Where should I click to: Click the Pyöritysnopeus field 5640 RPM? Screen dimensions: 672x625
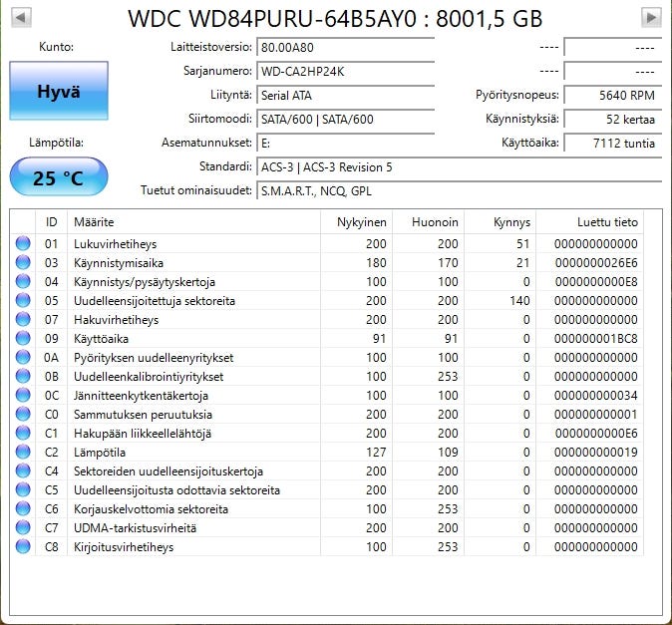[612, 95]
